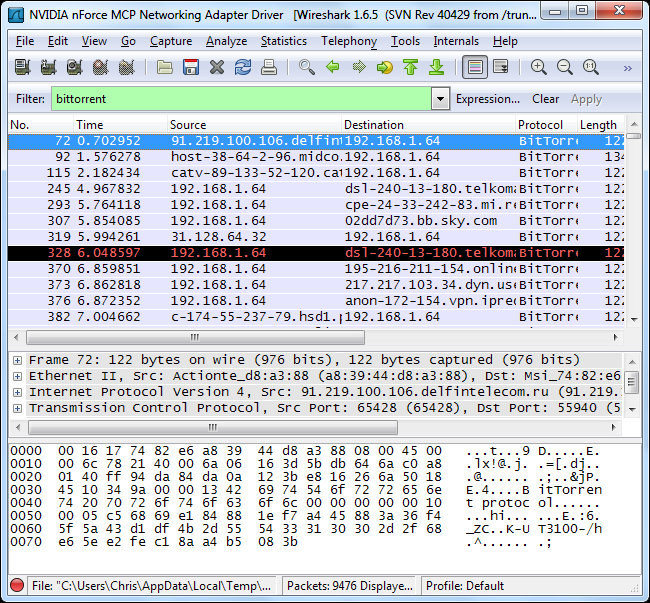Click the capture options toolbar icon
Viewport: 650px width, 603px height.
49,67
